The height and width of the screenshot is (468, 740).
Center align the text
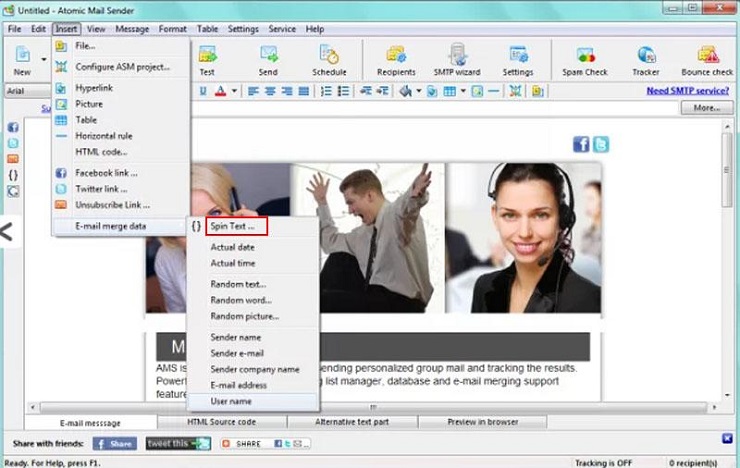point(270,91)
